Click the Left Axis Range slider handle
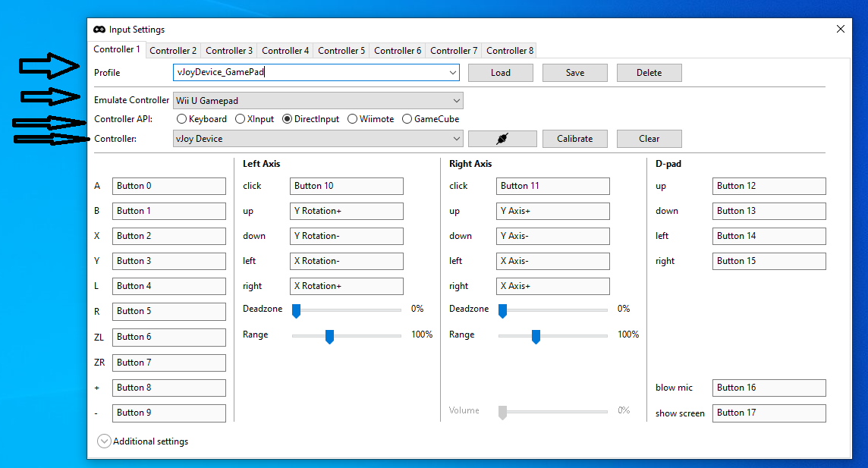The image size is (868, 468). (x=329, y=336)
